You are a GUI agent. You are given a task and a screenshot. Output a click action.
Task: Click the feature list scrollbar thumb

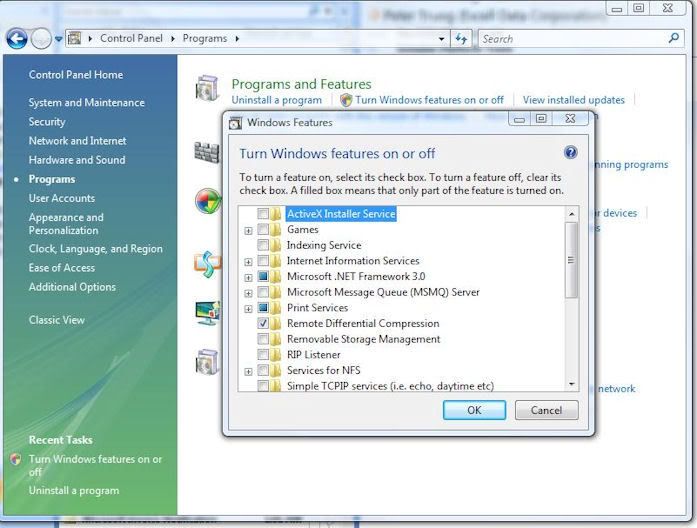pos(571,260)
